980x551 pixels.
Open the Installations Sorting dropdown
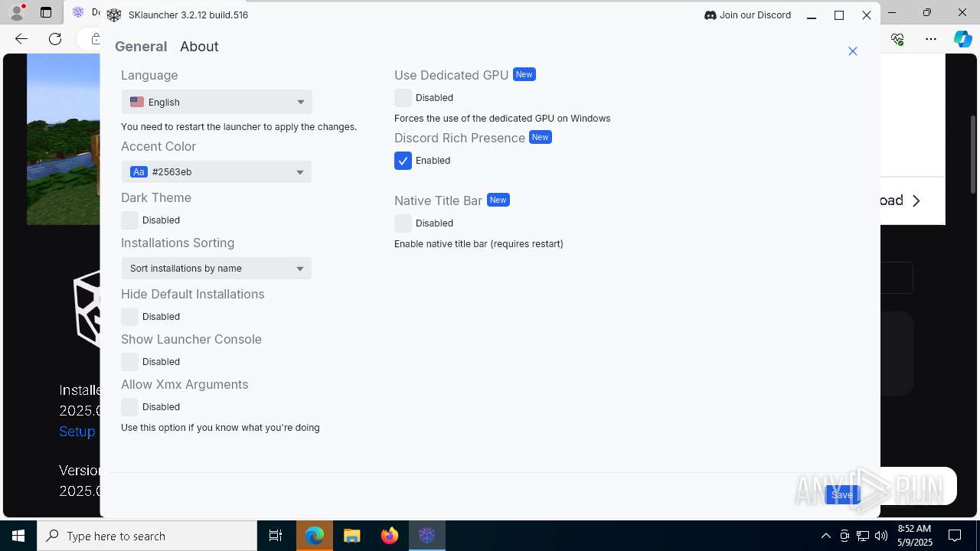217,269
